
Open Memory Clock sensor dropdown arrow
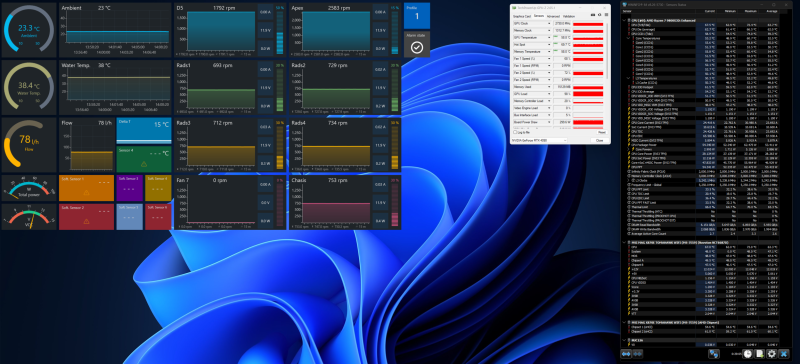549,31
